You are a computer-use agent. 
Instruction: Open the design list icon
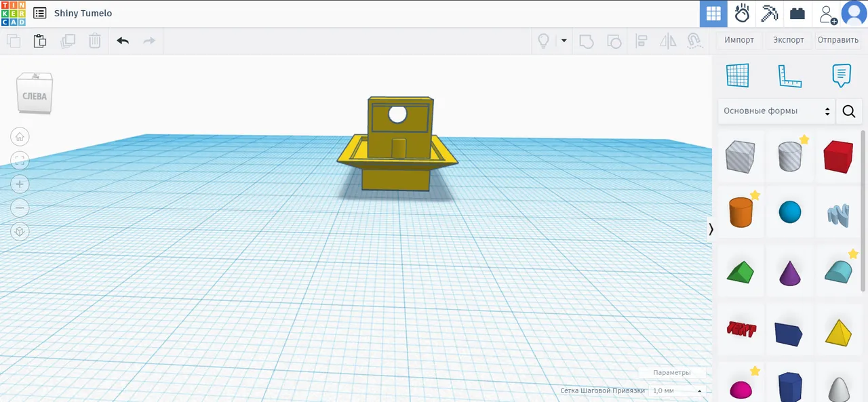coord(40,13)
